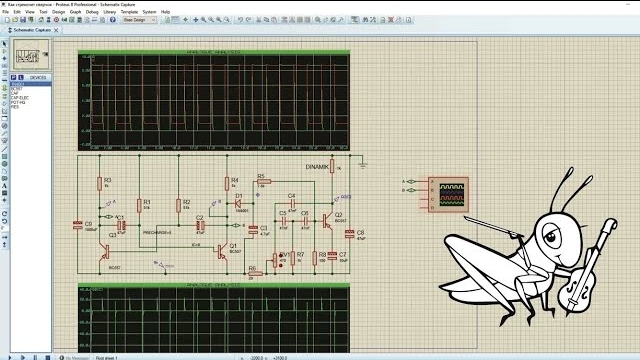The height and width of the screenshot is (360, 640).
Task: Click the Block Copy icon
Action: (x=284, y=20)
